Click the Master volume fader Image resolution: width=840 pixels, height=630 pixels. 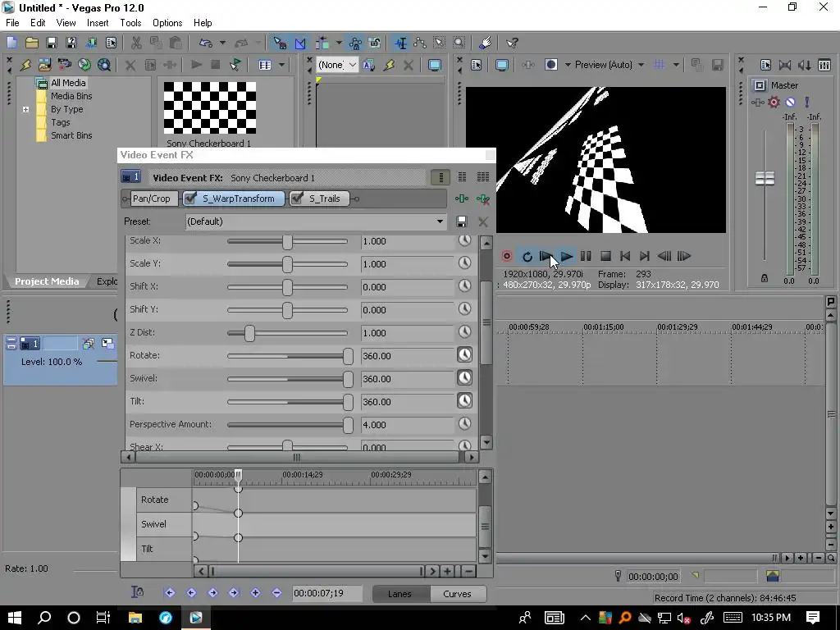[765, 178]
